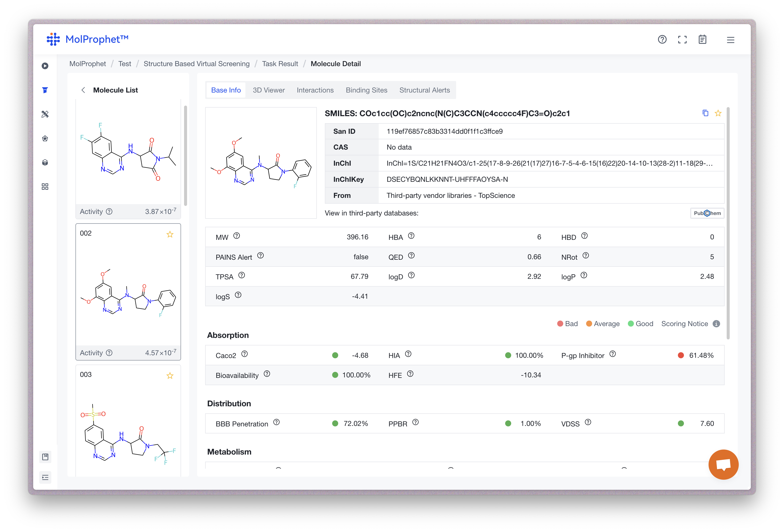Click the pentagon molecule sidebar icon

click(x=45, y=138)
